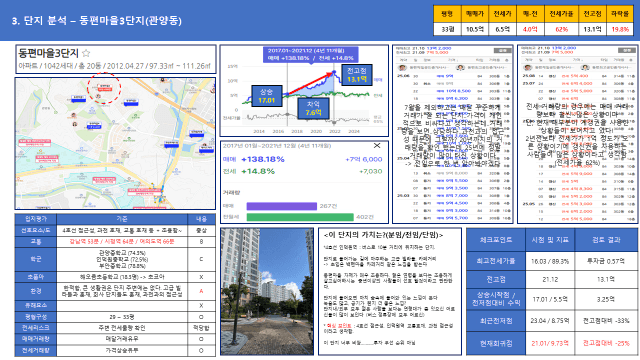The height and width of the screenshot is (360, 640).
Task: Select the 상승 17.01 callout box
Action: 267,96
